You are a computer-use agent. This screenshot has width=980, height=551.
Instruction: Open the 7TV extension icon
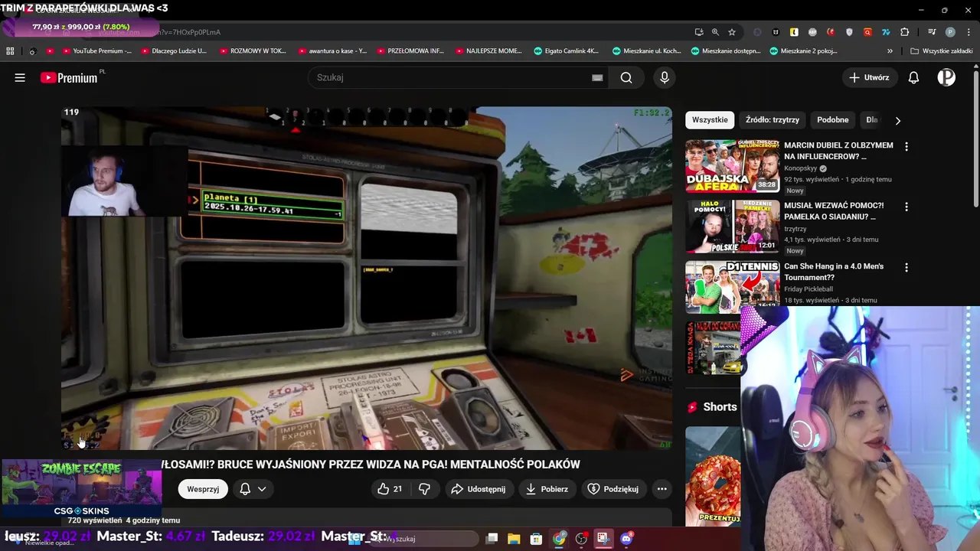[x=886, y=32]
